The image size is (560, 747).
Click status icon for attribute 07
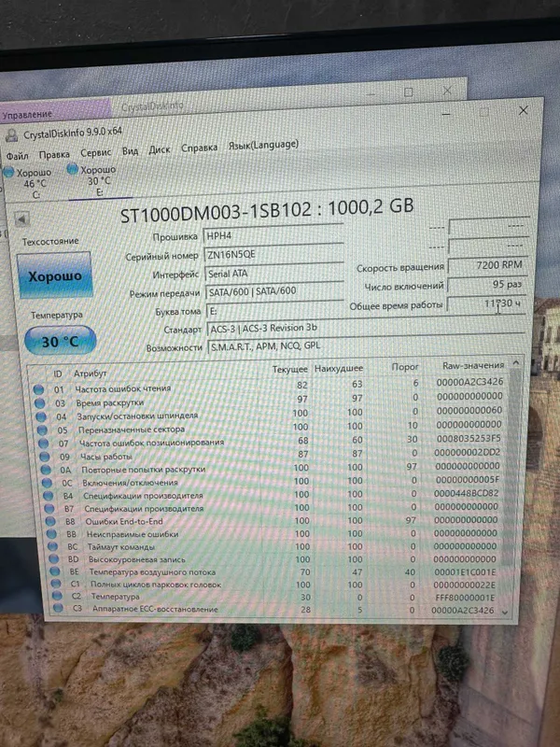pyautogui.click(x=44, y=444)
